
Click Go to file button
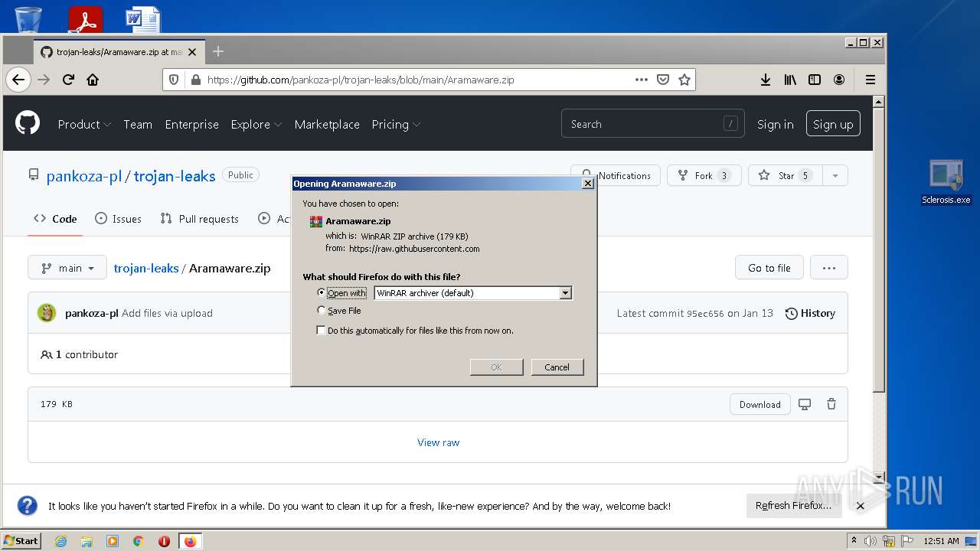coord(769,268)
